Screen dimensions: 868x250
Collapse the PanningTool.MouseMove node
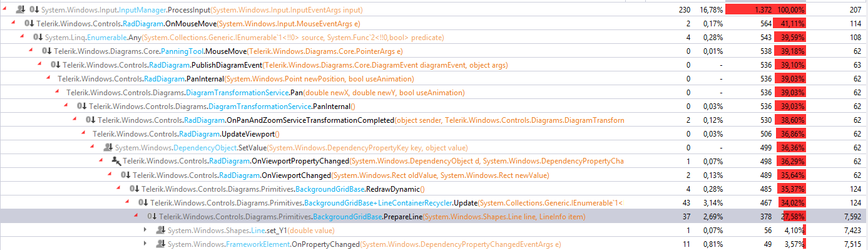(31, 50)
